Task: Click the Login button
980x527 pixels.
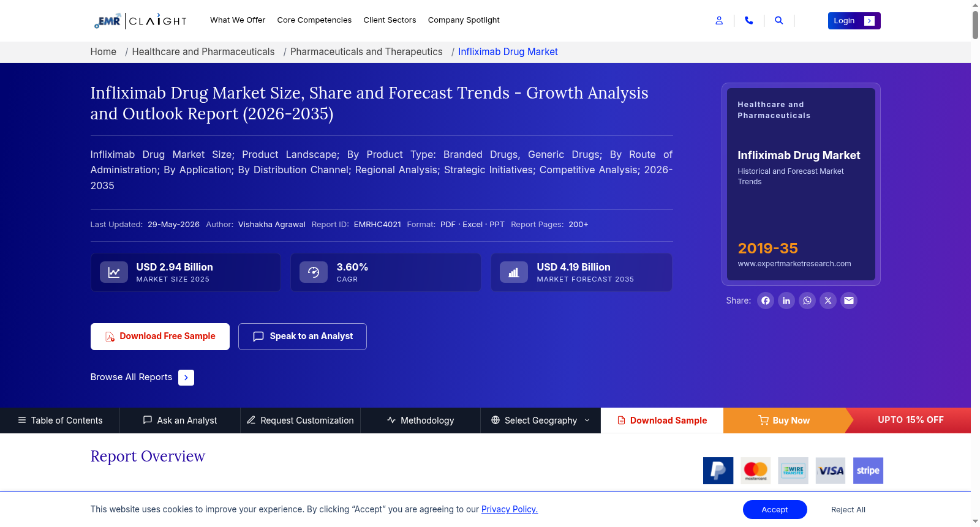Action: point(854,21)
